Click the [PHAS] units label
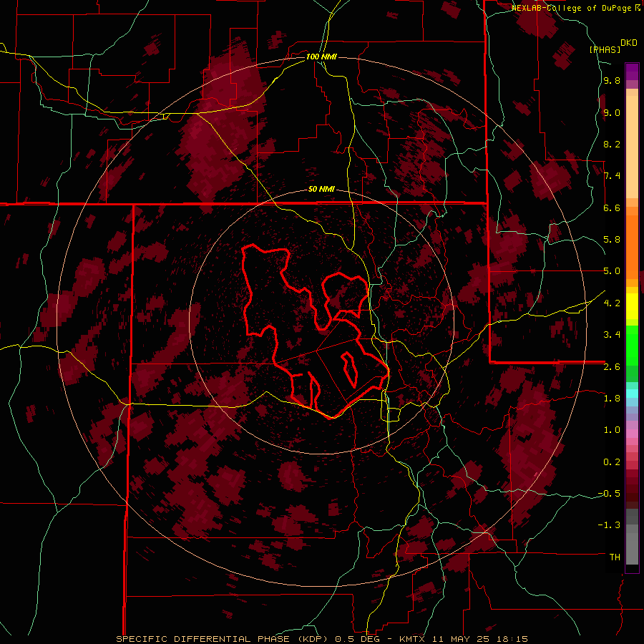Image resolution: width=644 pixels, height=644 pixels. [605, 49]
